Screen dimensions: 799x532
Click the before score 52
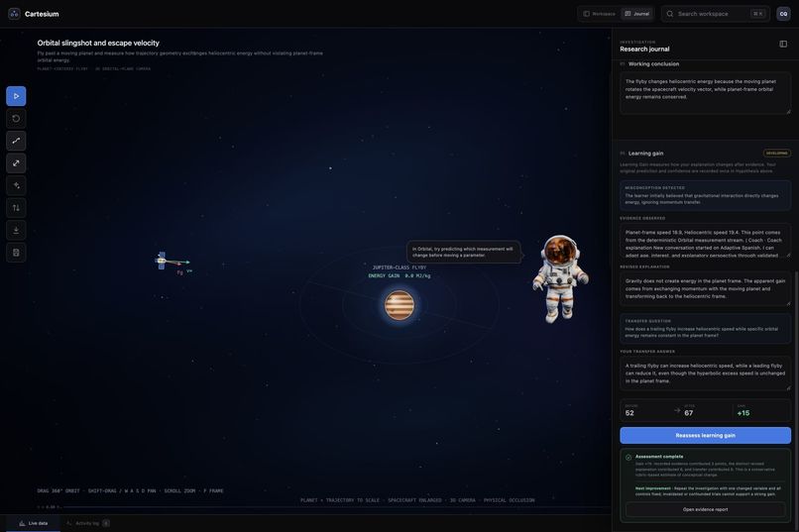point(629,413)
